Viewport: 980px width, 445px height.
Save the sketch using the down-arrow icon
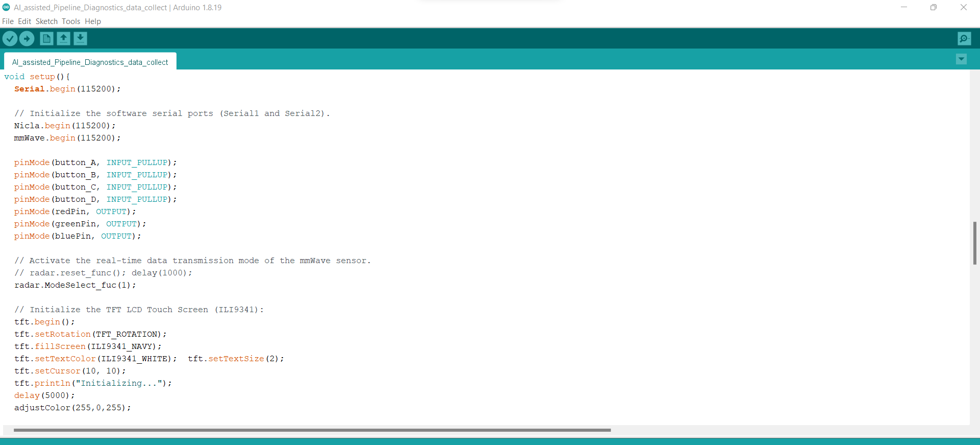(80, 38)
